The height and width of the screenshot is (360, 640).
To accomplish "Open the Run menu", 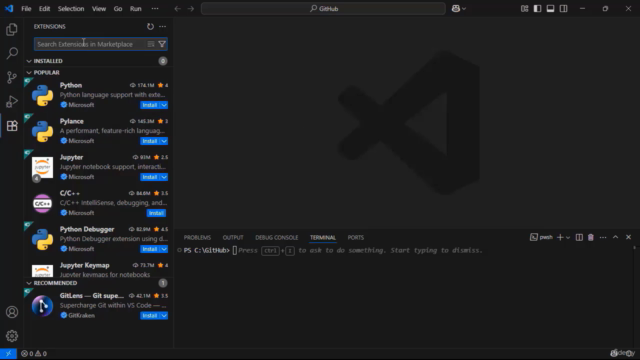I will (x=136, y=9).
